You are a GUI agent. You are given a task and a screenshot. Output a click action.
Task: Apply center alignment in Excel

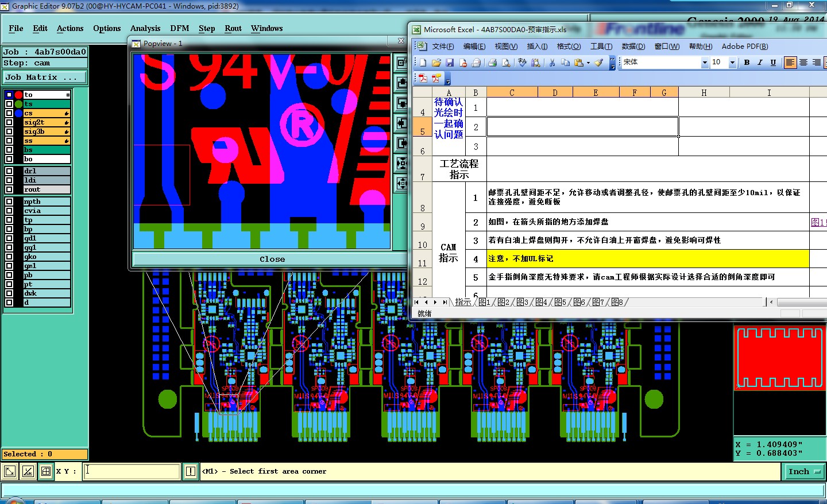(x=803, y=63)
